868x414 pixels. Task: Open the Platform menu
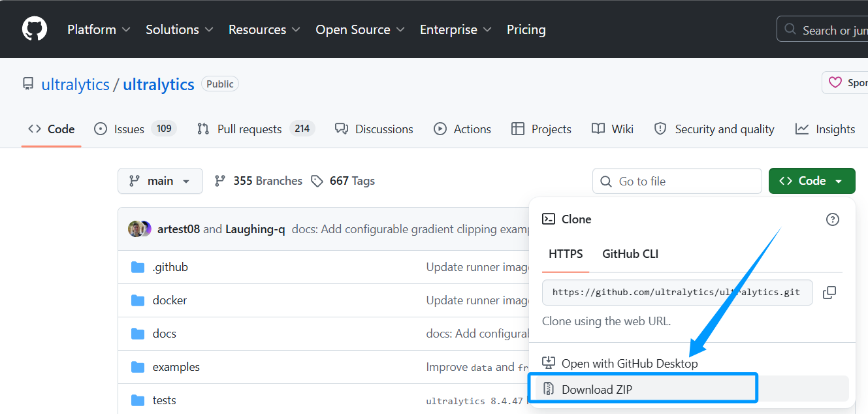[99, 29]
